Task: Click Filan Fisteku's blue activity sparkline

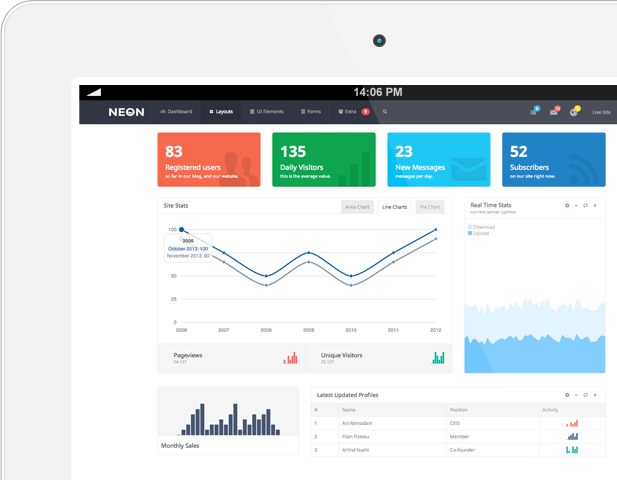Action: pos(572,436)
